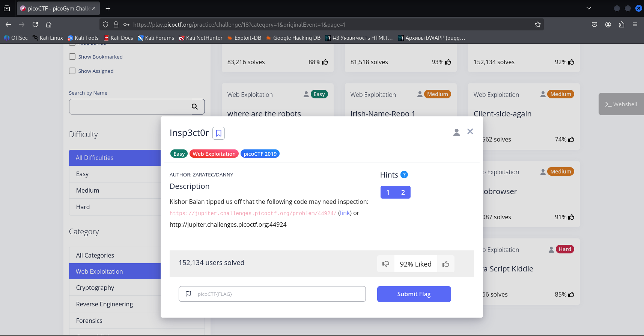Submit the flag

[414, 294]
